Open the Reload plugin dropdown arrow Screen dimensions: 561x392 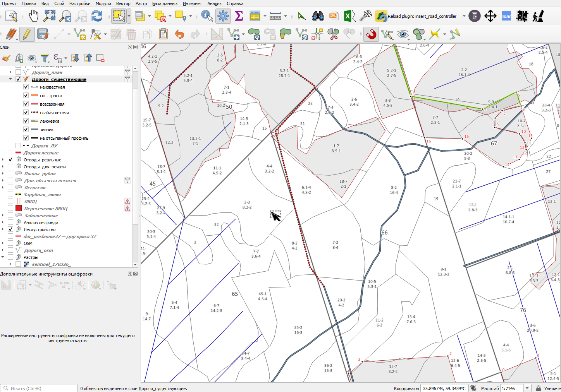(464, 16)
